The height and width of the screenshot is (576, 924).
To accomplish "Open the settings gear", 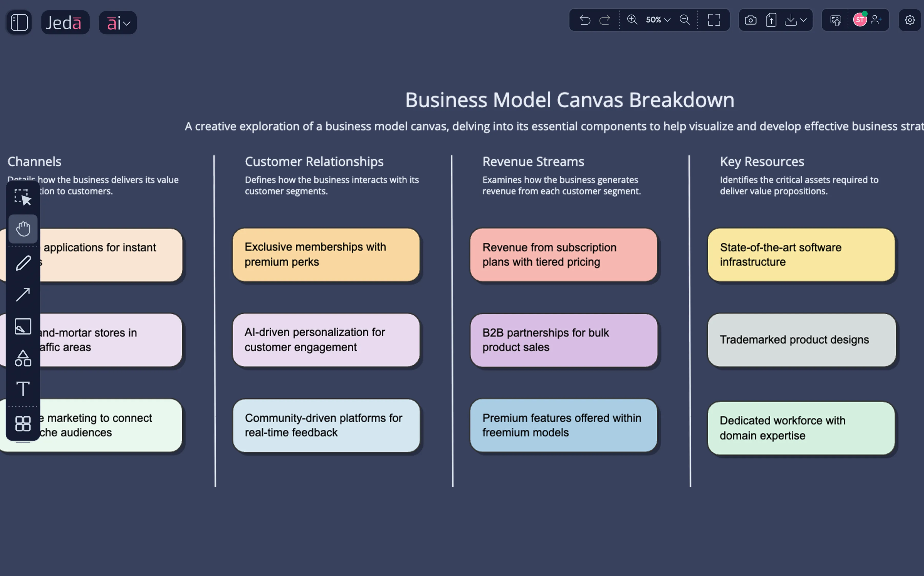I will (910, 20).
